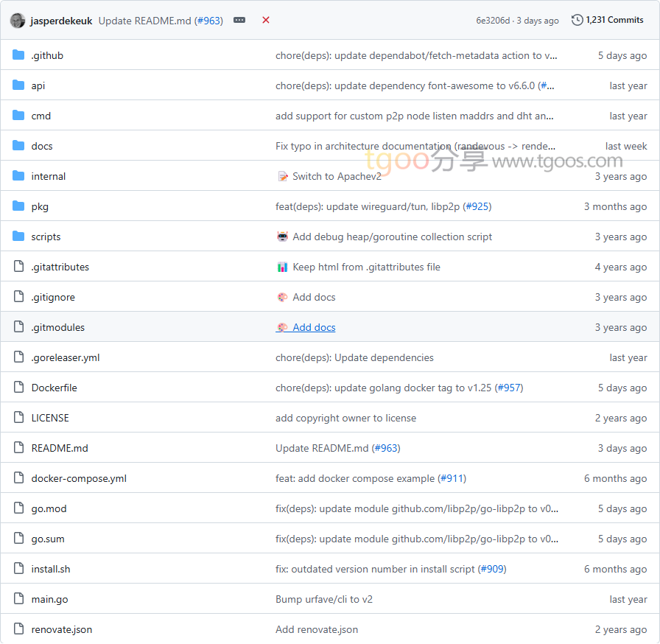Click the file icon beside Dockerfile

coord(18,388)
